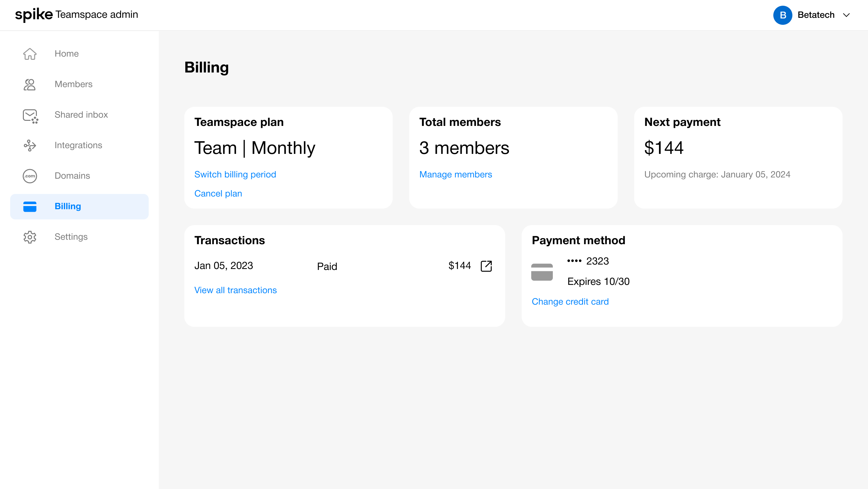Screen dimensions: 868x489
Task: Open the Betatech account name menu
Action: tap(816, 15)
